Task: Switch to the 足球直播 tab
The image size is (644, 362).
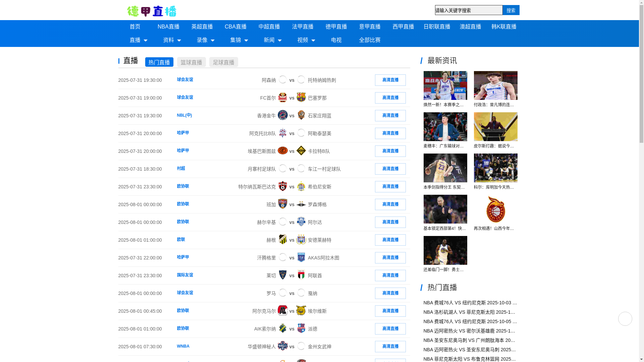Action: (223, 62)
